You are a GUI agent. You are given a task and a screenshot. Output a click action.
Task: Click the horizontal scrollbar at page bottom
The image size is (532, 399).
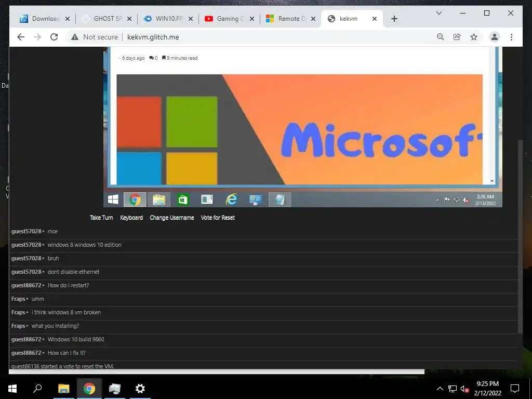tap(217, 371)
